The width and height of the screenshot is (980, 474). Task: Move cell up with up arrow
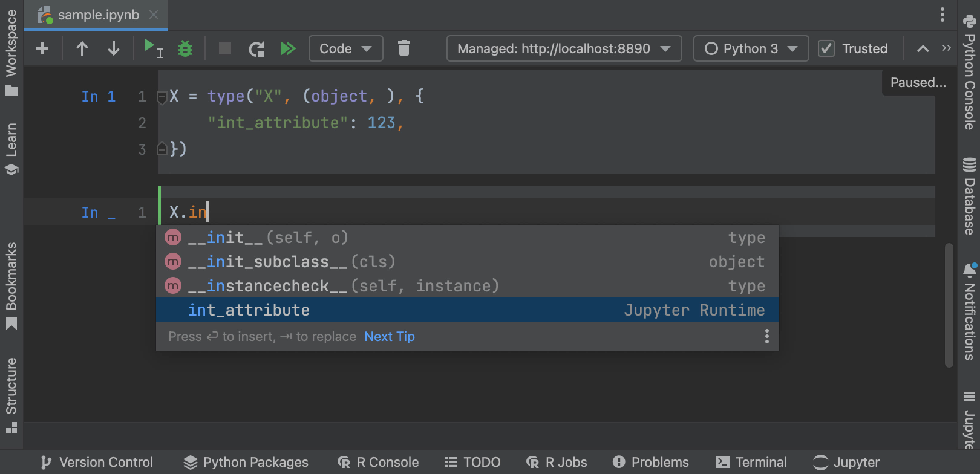(x=82, y=48)
